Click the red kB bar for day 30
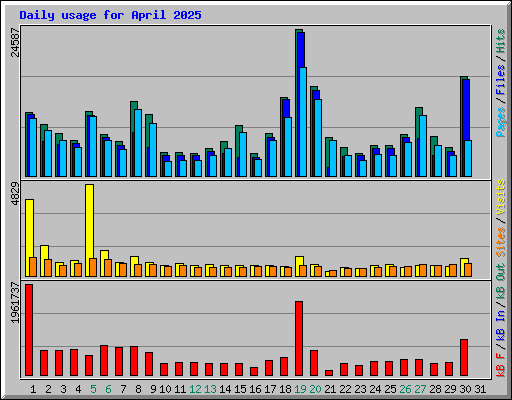512x400 pixels. click(x=464, y=358)
